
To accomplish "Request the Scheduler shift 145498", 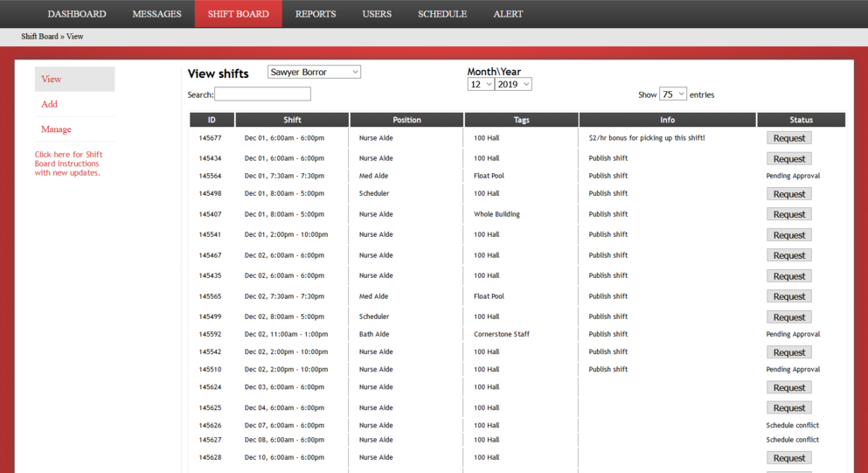I will coord(788,194).
